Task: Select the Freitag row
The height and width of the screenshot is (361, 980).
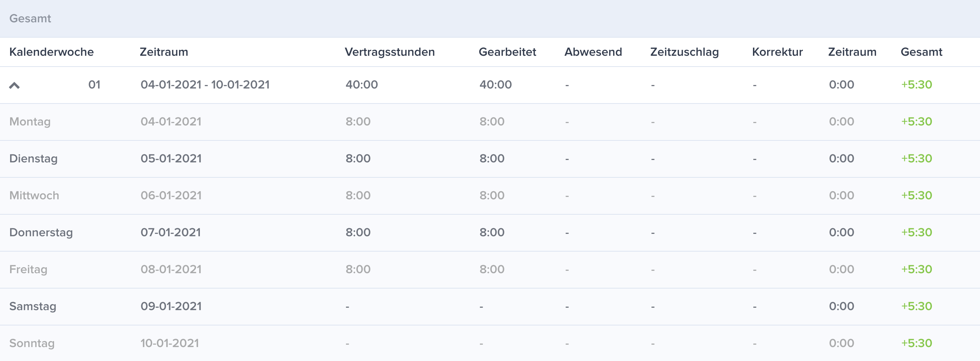Action: 490,269
